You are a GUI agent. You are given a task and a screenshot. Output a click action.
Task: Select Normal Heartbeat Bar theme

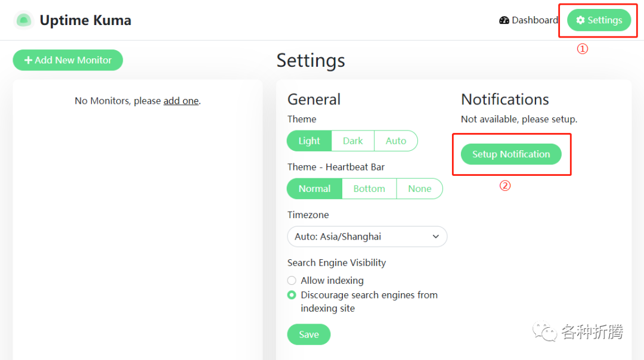click(x=314, y=189)
